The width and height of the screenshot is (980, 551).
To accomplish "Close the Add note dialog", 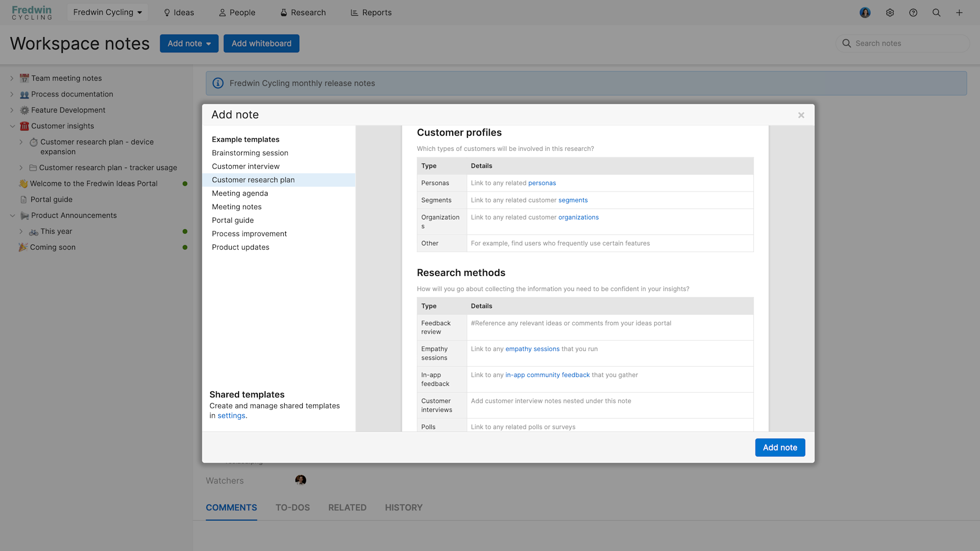I will 801,115.
